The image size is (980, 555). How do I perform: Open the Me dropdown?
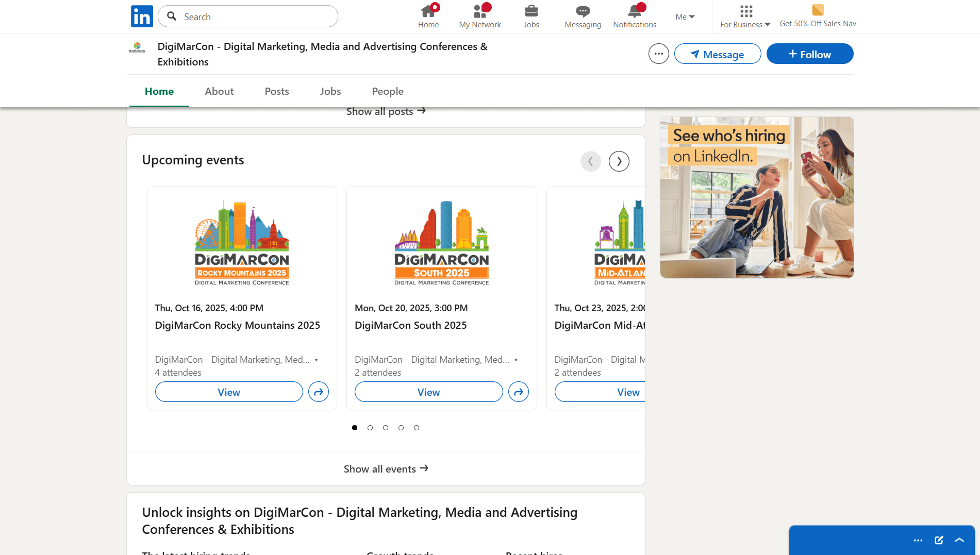tap(684, 16)
